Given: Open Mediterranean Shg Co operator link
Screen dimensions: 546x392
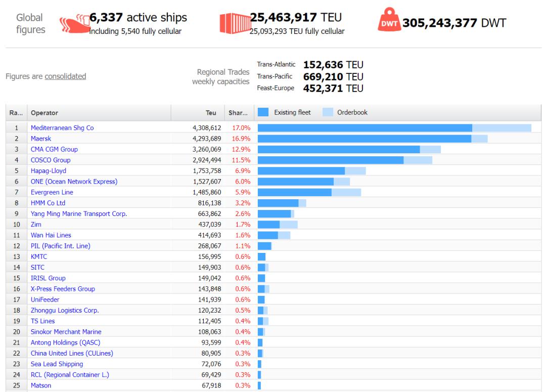Looking at the screenshot, I should coord(62,128).
